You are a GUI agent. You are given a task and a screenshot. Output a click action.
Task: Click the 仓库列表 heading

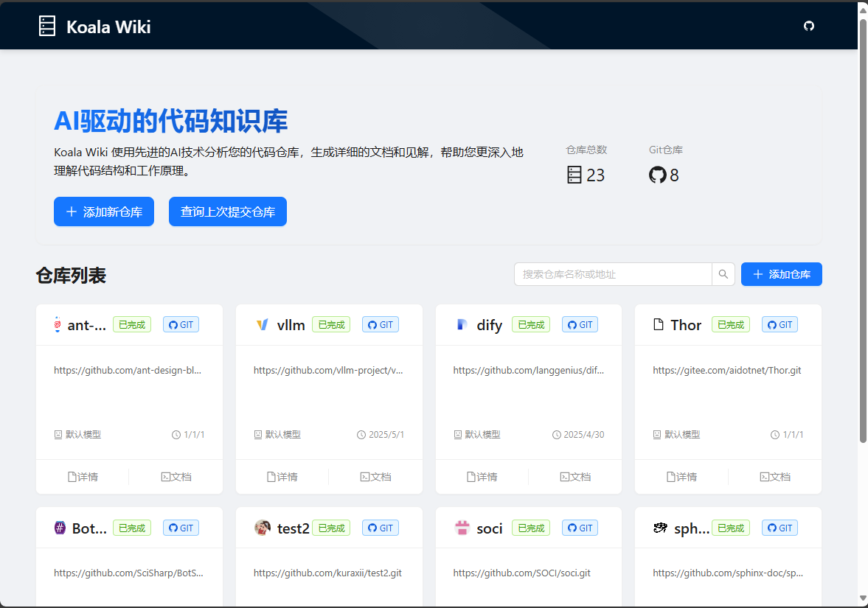71,275
